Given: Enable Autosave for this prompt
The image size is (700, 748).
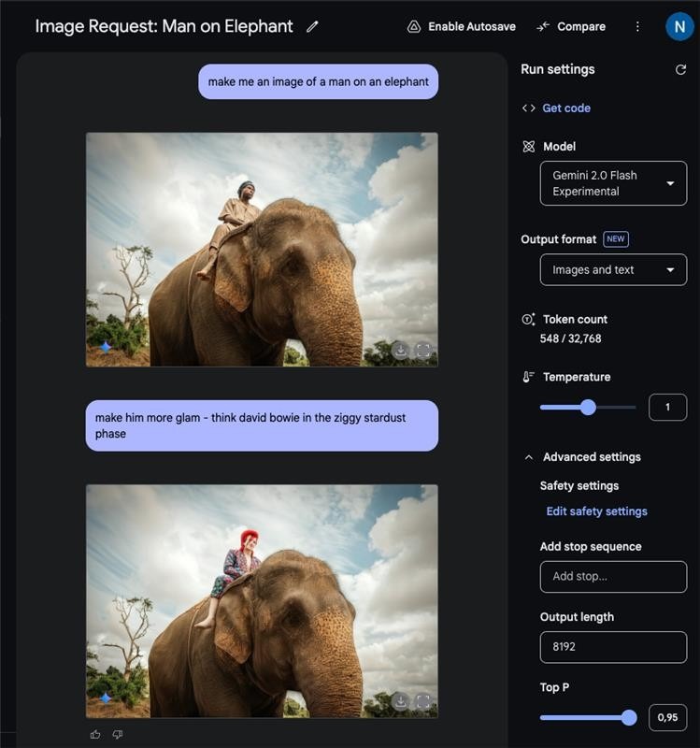Looking at the screenshot, I should pos(462,27).
